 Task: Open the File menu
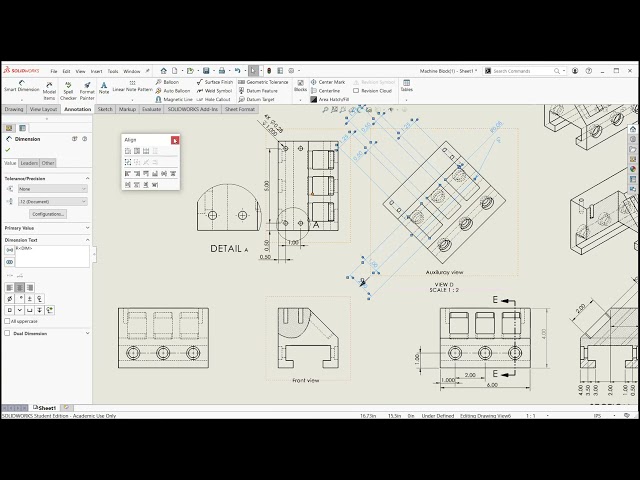click(53, 71)
